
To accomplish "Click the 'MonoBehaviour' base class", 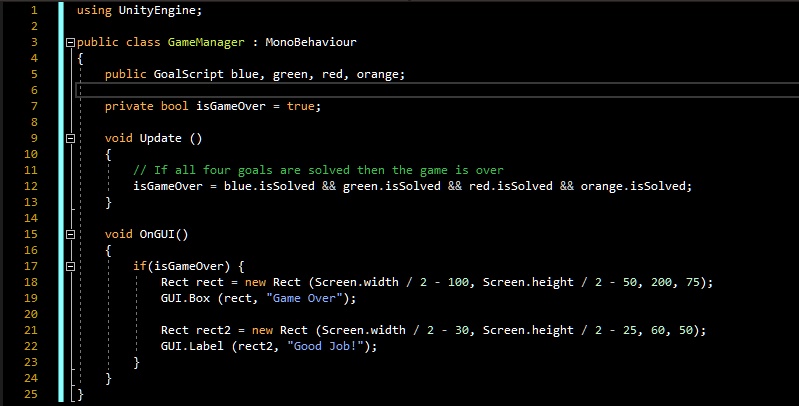I will [x=311, y=42].
